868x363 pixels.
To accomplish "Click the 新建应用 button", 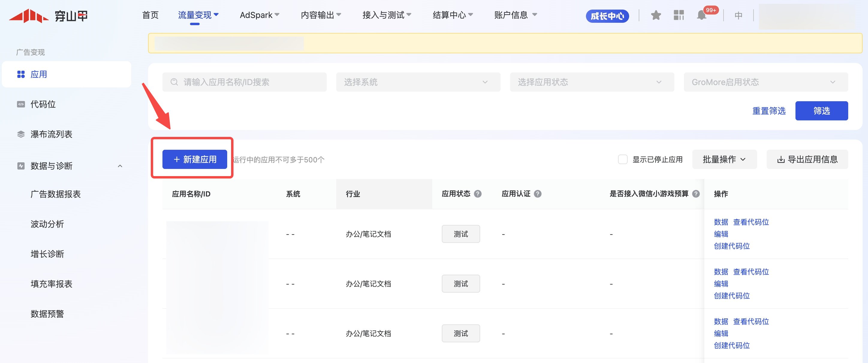I will pos(195,159).
